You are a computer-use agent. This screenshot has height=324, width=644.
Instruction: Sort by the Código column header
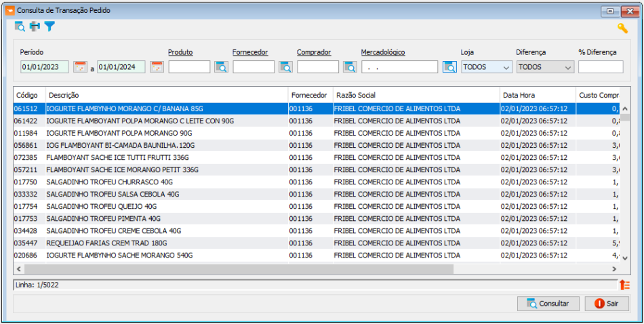pyautogui.click(x=29, y=96)
